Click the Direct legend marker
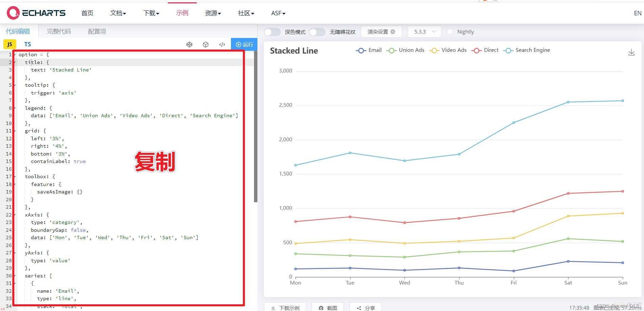 pos(476,50)
